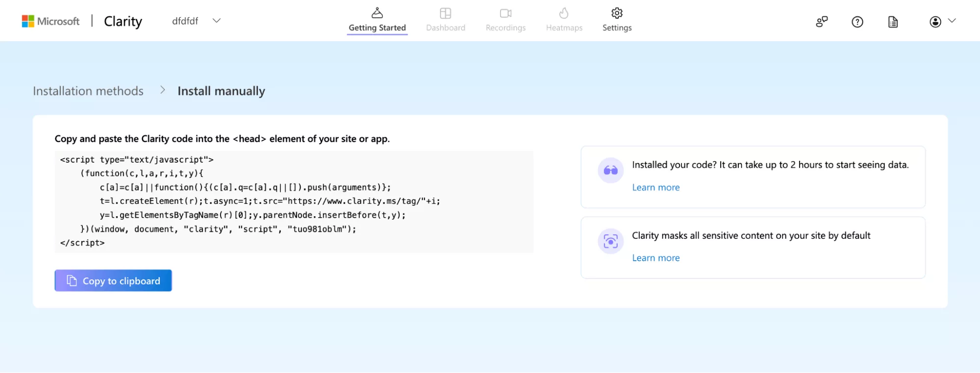Open Learn more about installation data delay
This screenshot has height=373, width=980.
pyautogui.click(x=655, y=187)
